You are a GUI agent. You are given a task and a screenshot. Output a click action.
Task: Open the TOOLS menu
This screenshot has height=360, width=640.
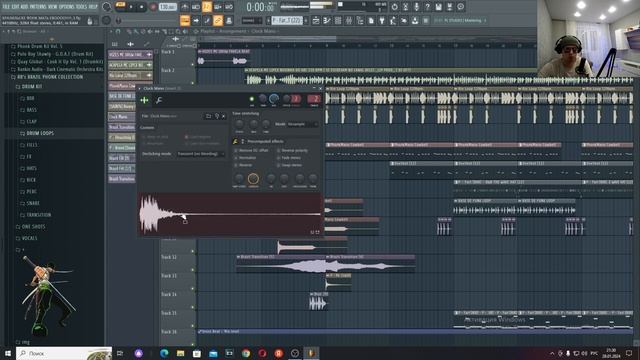81,7
